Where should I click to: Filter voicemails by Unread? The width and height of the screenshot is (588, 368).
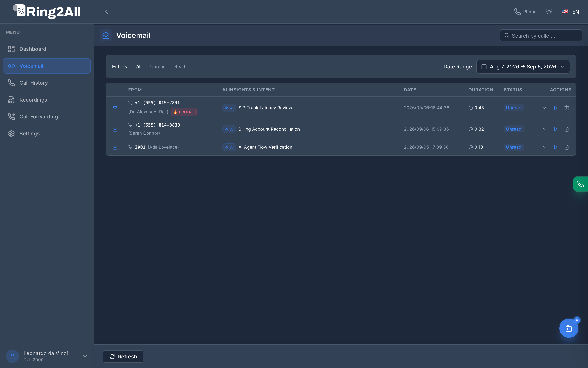tap(158, 67)
